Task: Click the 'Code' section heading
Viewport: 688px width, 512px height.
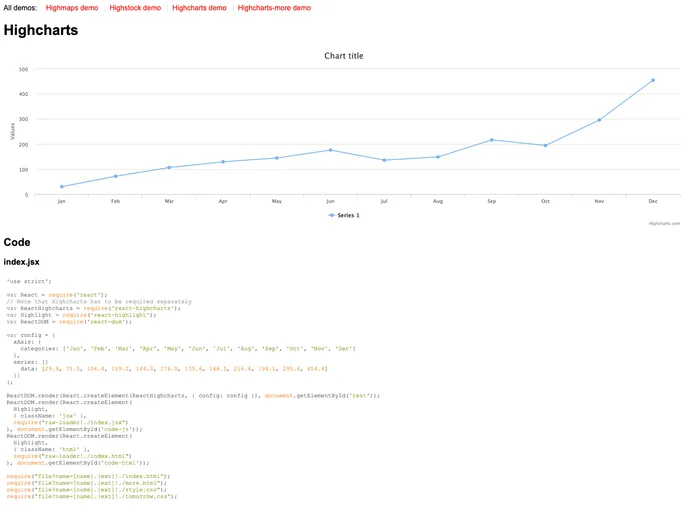Action: click(x=17, y=242)
